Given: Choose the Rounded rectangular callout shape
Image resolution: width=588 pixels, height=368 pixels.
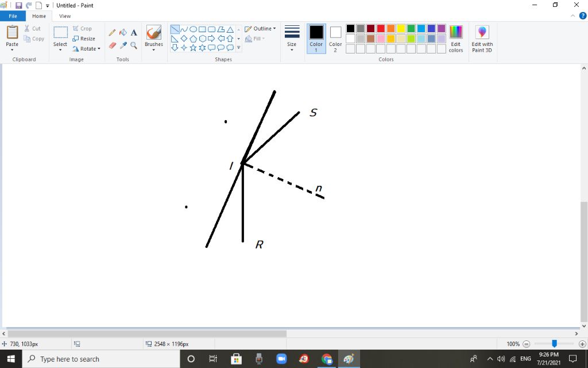Looking at the screenshot, I should click(211, 48).
